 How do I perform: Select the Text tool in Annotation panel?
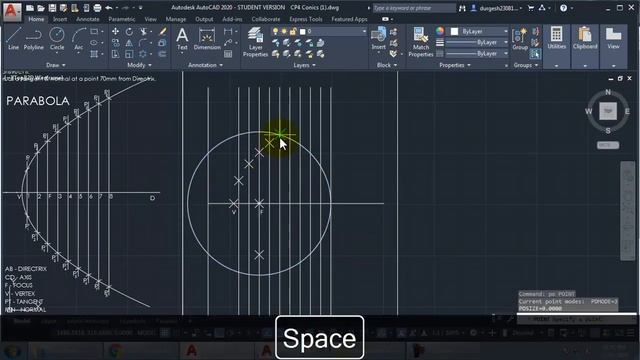click(x=182, y=39)
